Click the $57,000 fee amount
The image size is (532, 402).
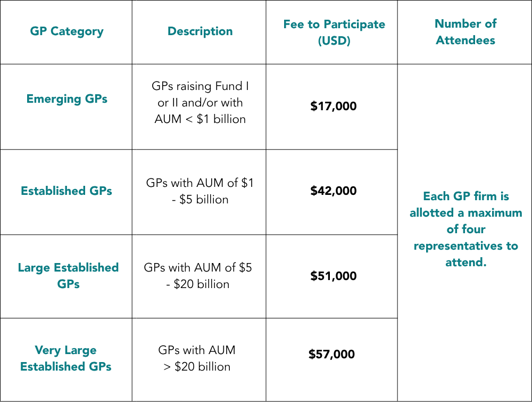pos(331,355)
